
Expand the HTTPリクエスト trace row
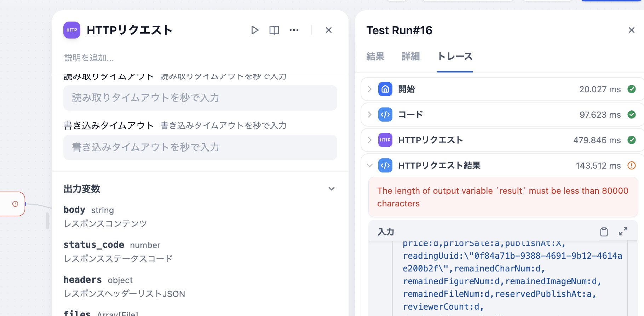370,140
